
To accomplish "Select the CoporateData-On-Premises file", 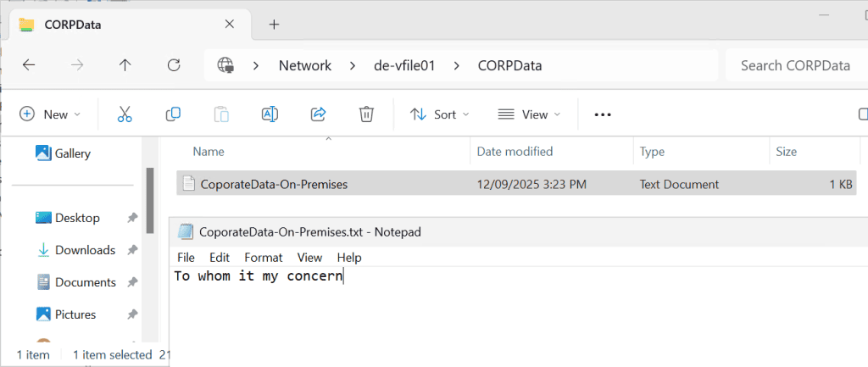I will [274, 184].
